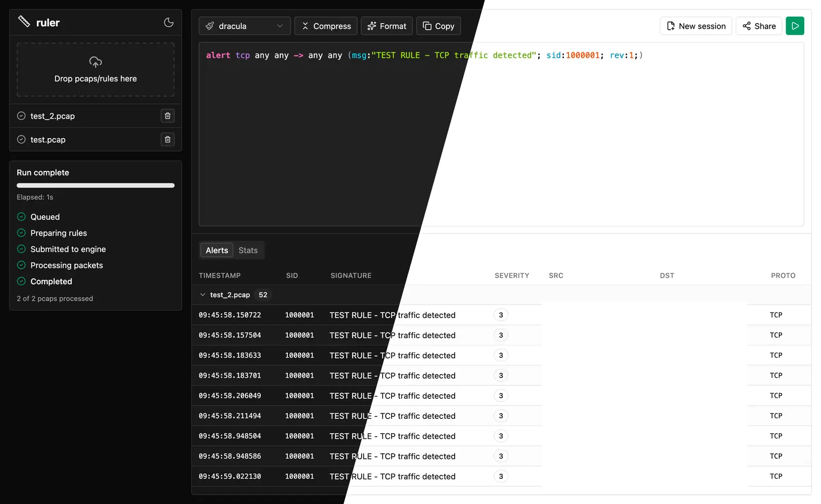
Task: Click the TIMESTAMP column header
Action: (x=220, y=276)
